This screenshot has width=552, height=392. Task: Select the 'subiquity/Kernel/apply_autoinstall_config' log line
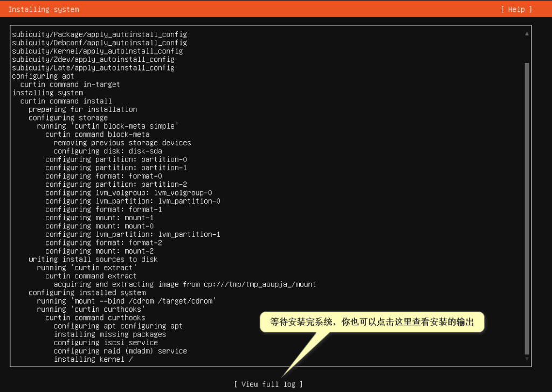(x=97, y=51)
